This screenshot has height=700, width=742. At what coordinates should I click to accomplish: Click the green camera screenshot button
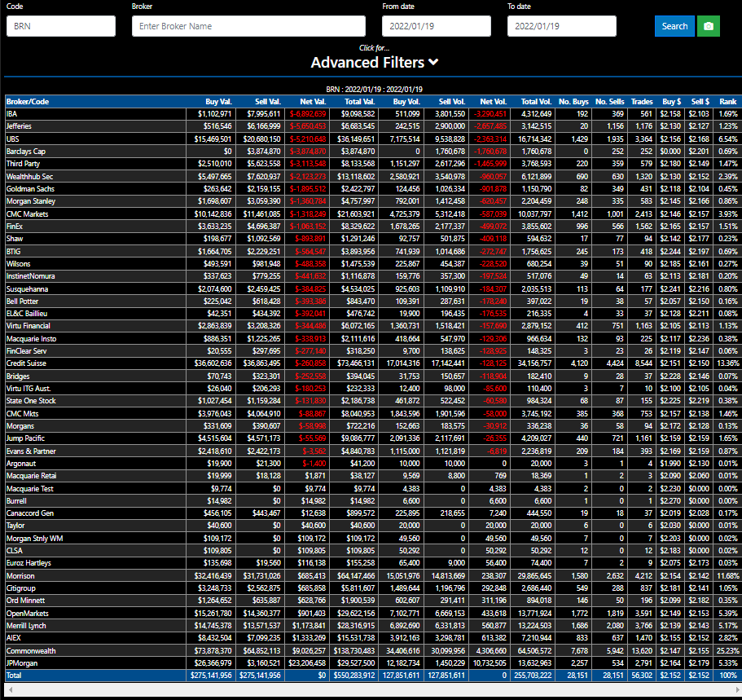[708, 26]
